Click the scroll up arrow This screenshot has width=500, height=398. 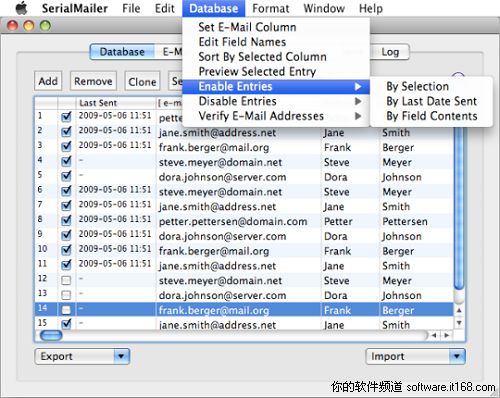(x=459, y=310)
